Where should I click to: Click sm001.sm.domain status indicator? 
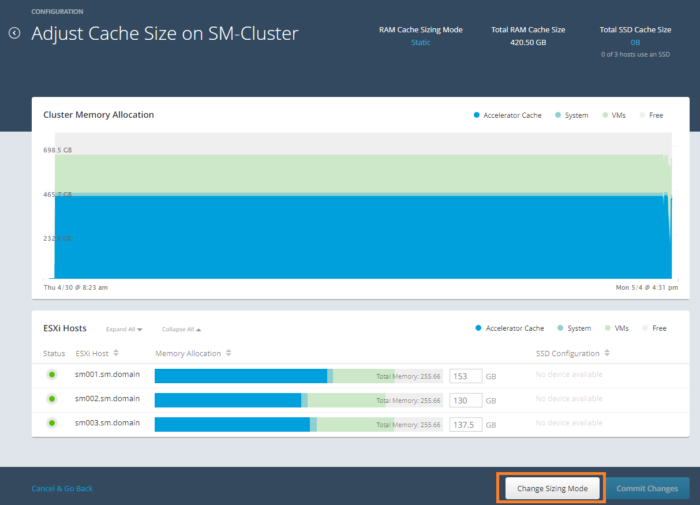point(52,375)
